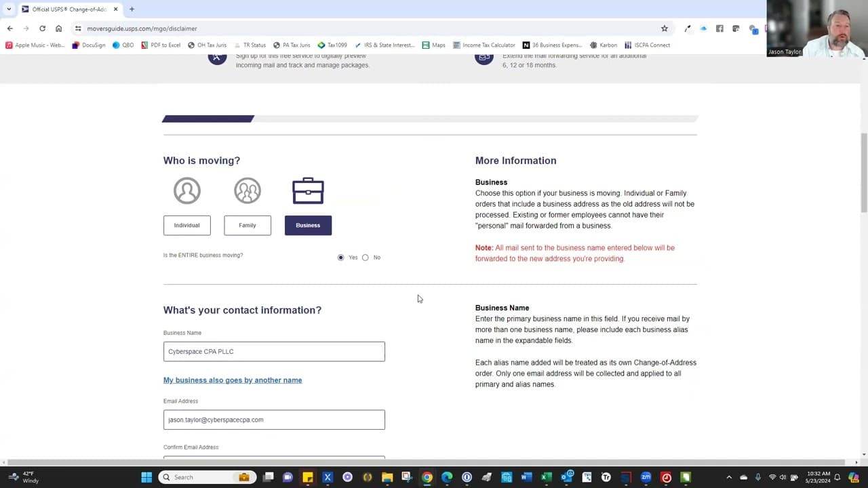This screenshot has width=868, height=488.
Task: Open Word from the taskbar
Action: (526, 477)
